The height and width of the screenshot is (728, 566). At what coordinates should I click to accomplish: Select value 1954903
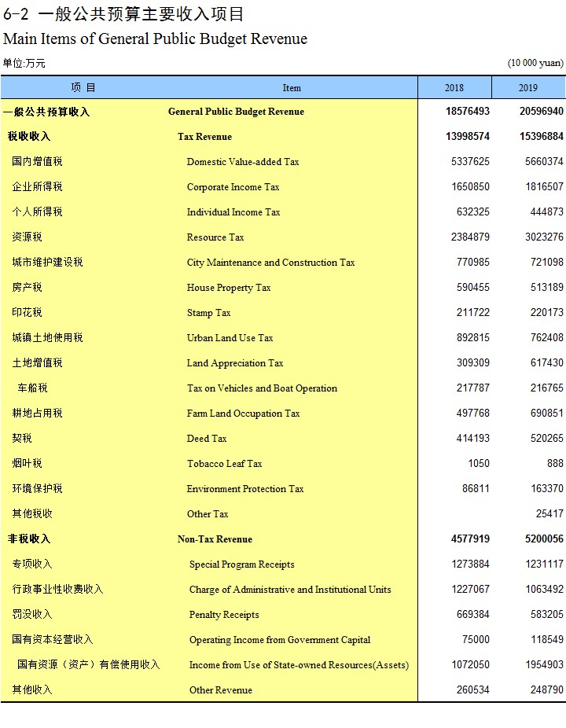(544, 664)
